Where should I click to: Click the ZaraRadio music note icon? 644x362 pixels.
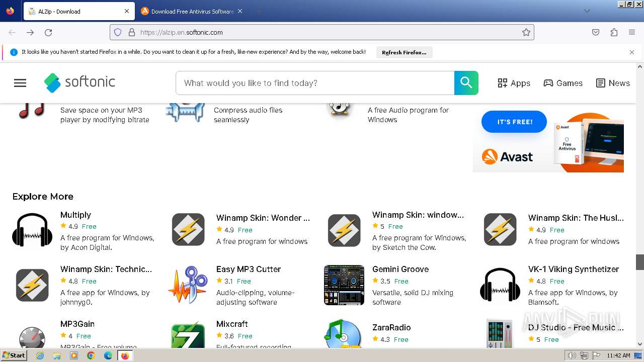(x=344, y=334)
